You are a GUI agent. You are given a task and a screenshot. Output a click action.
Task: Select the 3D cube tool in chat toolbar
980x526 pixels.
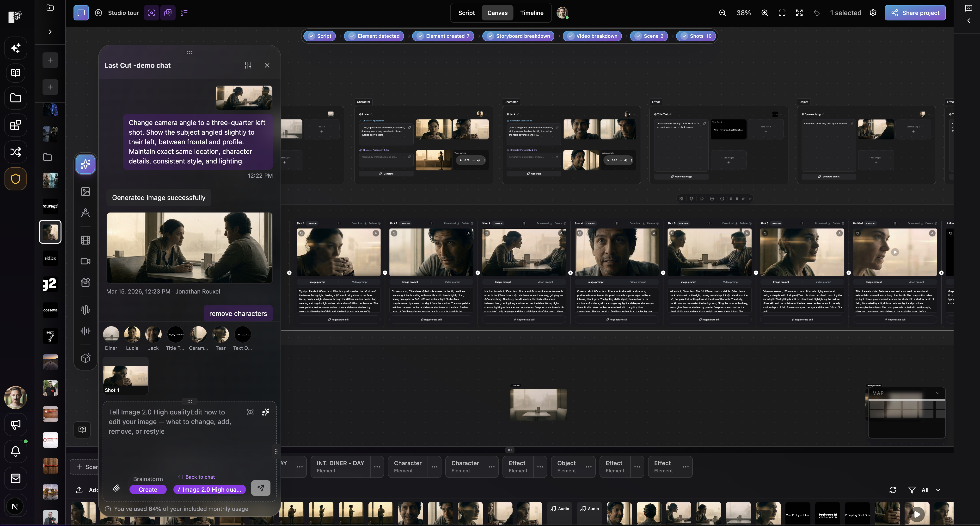point(86,358)
